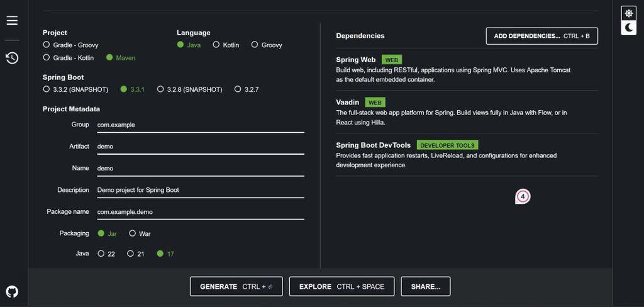Switch to dark theme moon icon

[x=628, y=28]
